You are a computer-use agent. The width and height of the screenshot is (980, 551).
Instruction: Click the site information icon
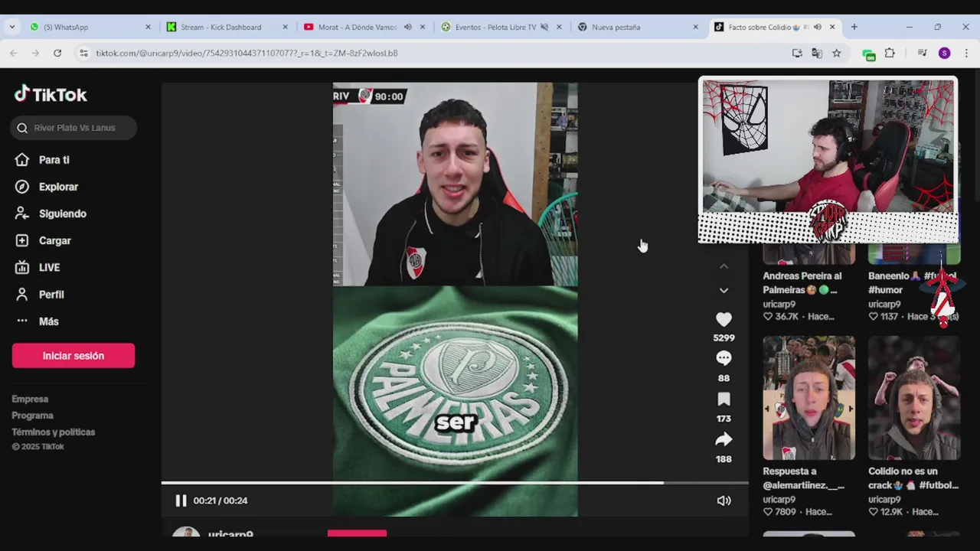click(x=84, y=53)
